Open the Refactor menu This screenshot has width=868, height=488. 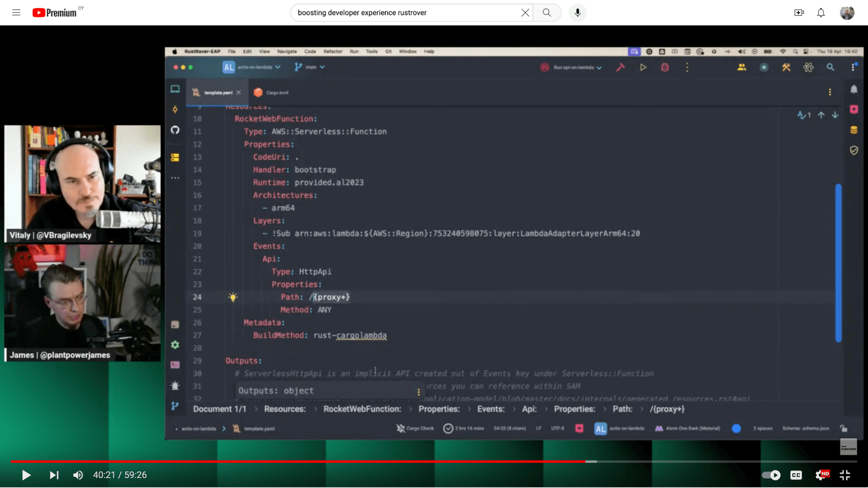pos(333,51)
